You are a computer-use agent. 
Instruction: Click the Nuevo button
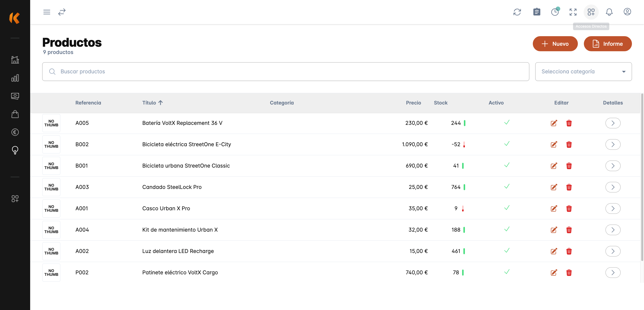(555, 44)
